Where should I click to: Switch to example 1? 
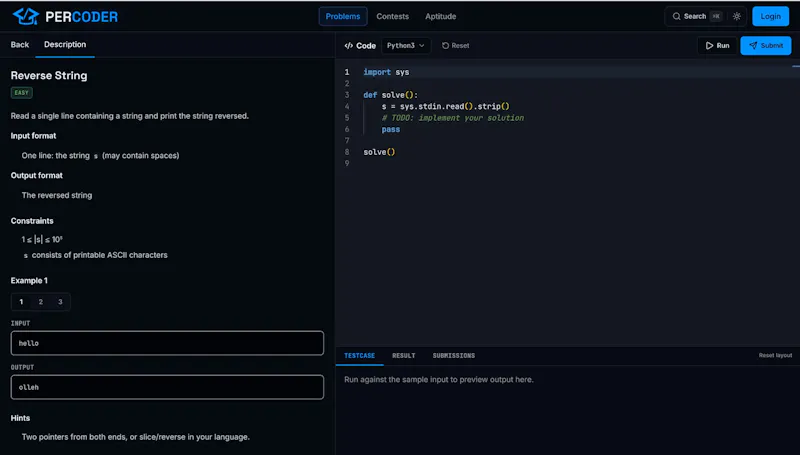tap(21, 302)
